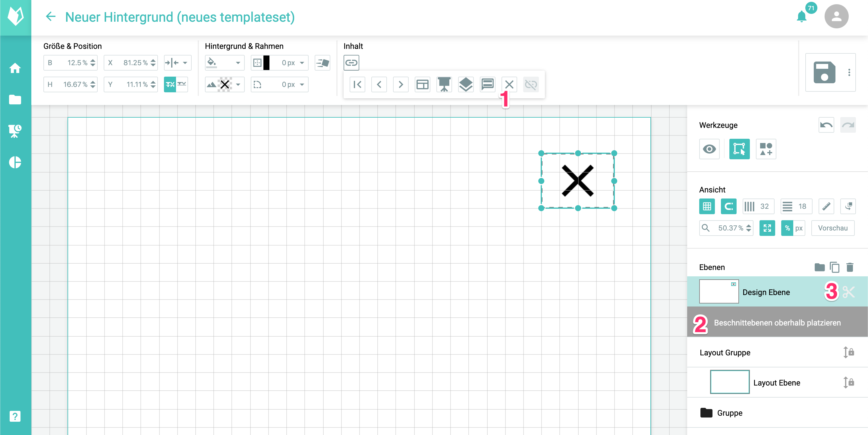Switch units to percent

coord(787,228)
